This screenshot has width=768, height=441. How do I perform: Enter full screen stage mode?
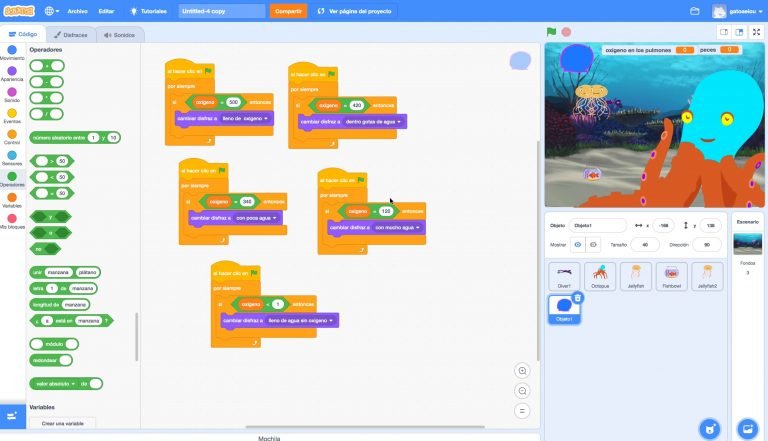point(756,32)
